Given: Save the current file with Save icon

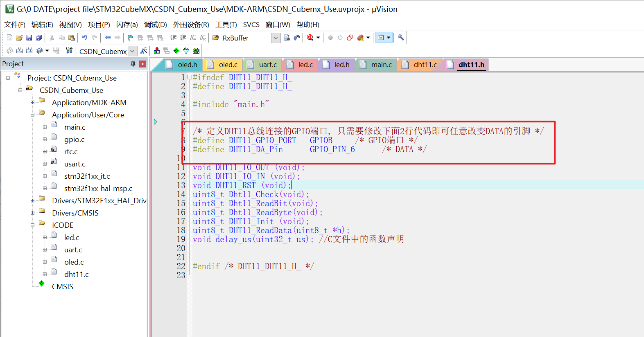Looking at the screenshot, I should pyautogui.click(x=29, y=38).
